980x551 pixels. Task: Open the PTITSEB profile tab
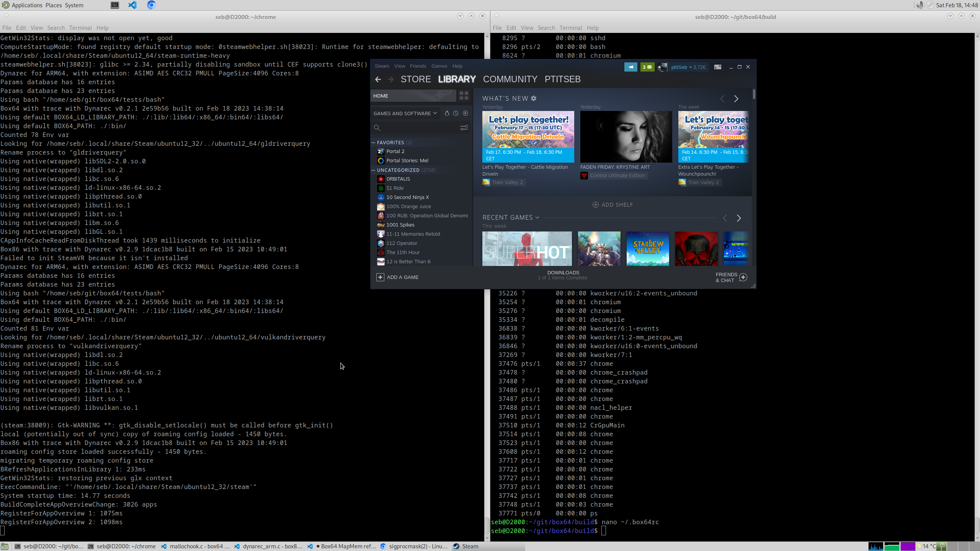(x=562, y=79)
